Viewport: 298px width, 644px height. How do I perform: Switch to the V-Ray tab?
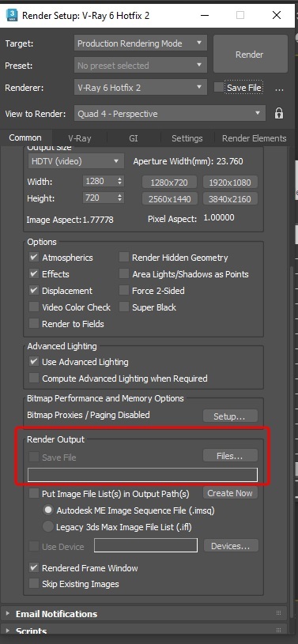[80, 138]
